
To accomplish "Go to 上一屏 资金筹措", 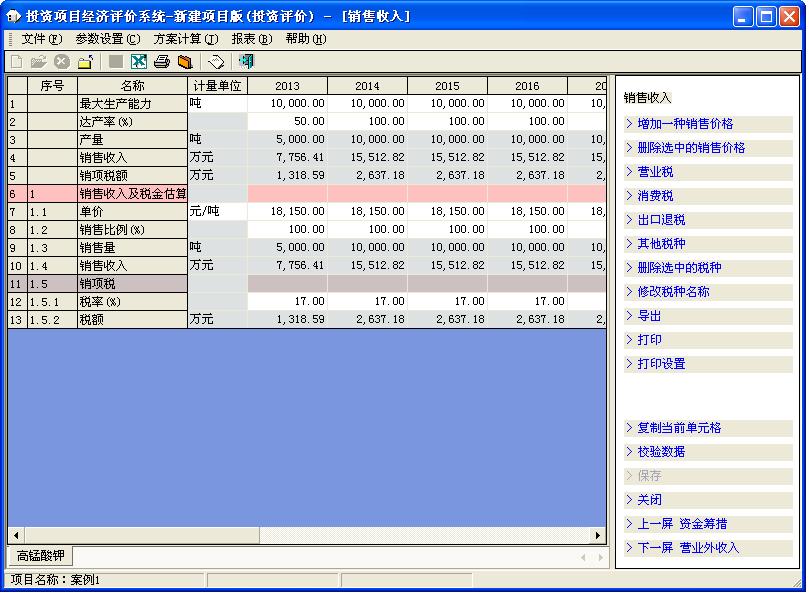I will click(x=682, y=524).
